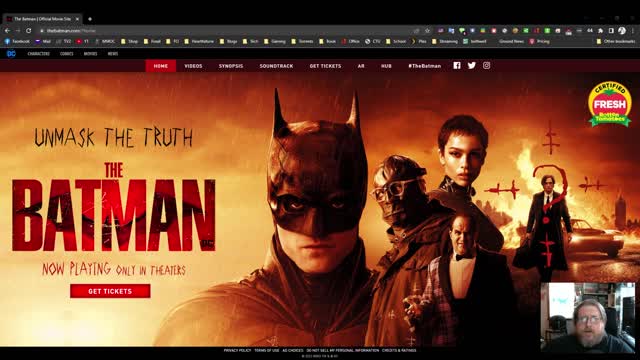Open the Facebook bookmark
Image resolution: width=640 pixels, height=360 pixels.
[x=18, y=41]
